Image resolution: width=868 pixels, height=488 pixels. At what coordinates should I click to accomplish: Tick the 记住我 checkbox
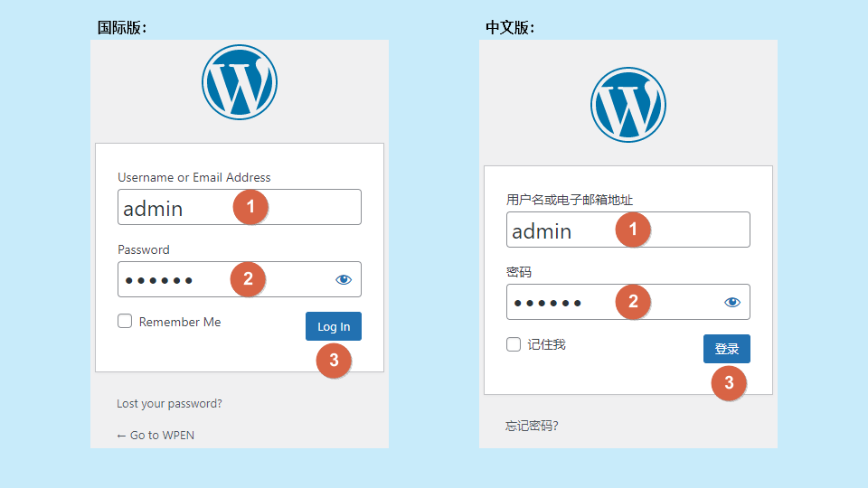pos(514,344)
